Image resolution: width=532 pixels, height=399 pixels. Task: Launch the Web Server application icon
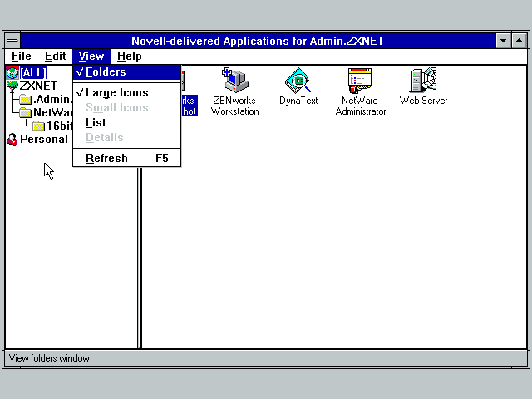[422, 81]
